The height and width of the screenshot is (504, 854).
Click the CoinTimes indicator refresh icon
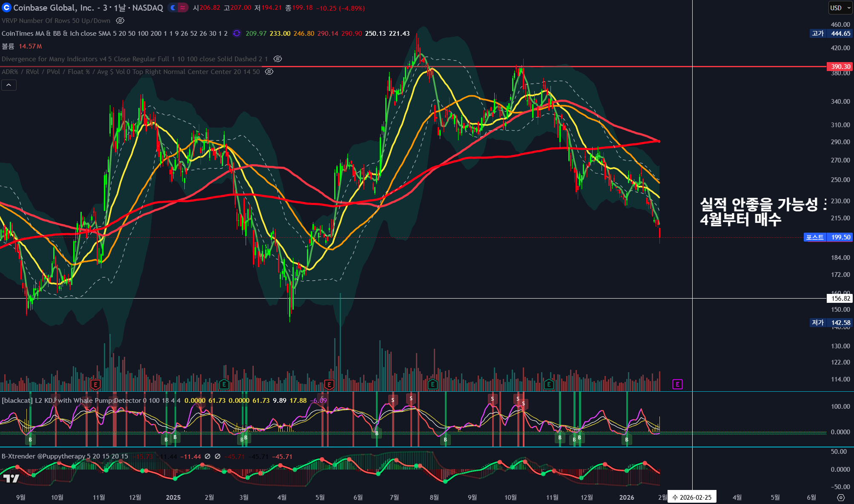237,33
